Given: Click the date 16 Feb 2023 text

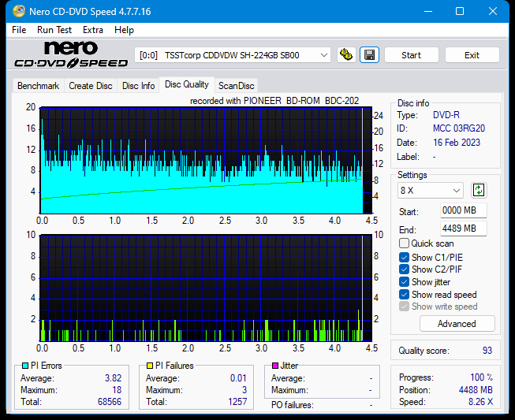Looking at the screenshot, I should [456, 143].
